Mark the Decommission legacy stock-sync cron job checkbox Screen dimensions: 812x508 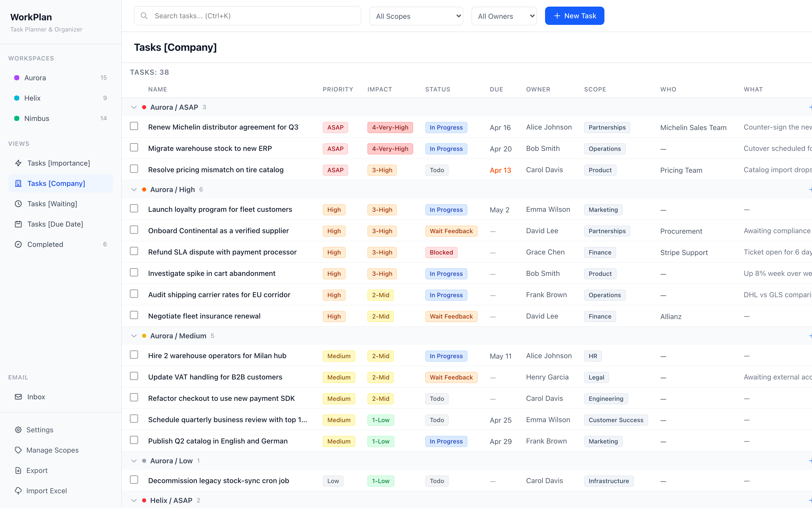[134, 480]
